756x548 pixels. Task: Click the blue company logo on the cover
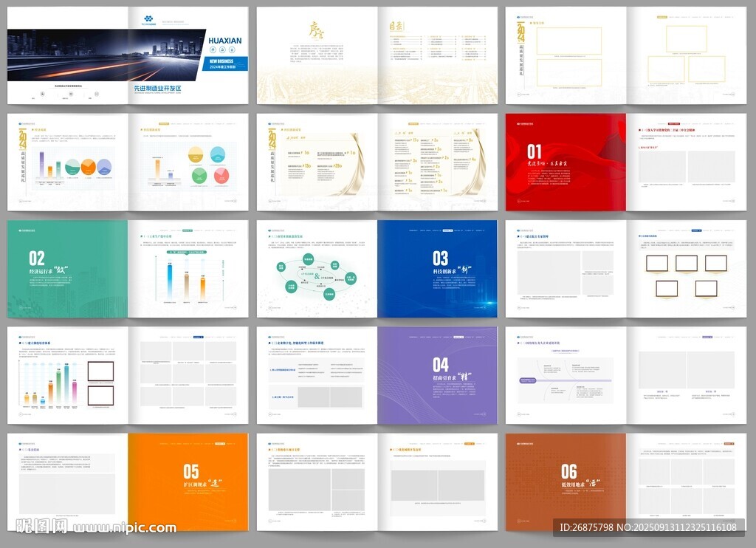(x=148, y=20)
